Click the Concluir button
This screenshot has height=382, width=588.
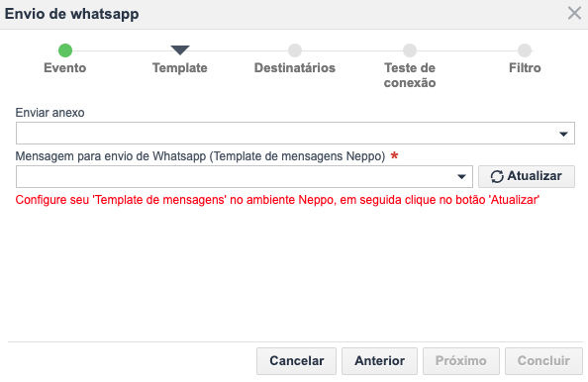[543, 360]
